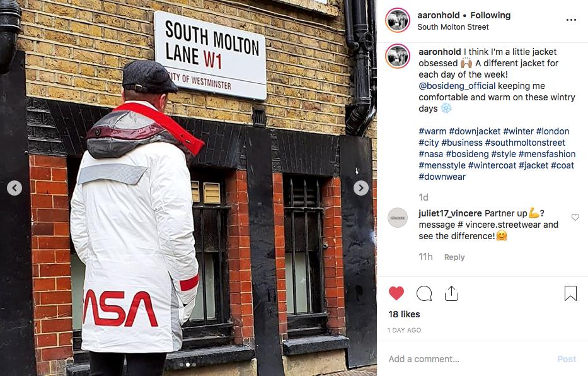Viewport: 588px width, 376px height.
Task: Click the Post comment button
Action: 567,359
